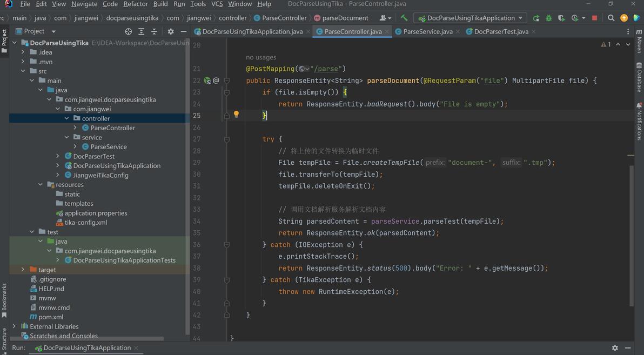
Task: Expand the target folder in tree
Action: pyautogui.click(x=23, y=270)
